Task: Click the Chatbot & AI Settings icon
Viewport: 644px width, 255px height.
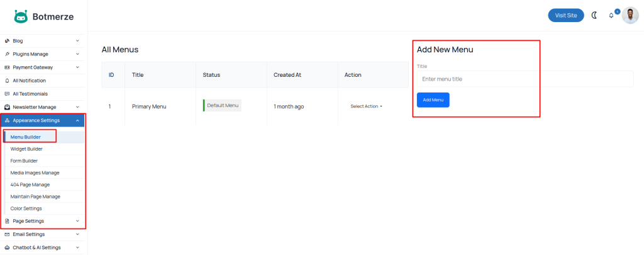Action: pyautogui.click(x=7, y=247)
